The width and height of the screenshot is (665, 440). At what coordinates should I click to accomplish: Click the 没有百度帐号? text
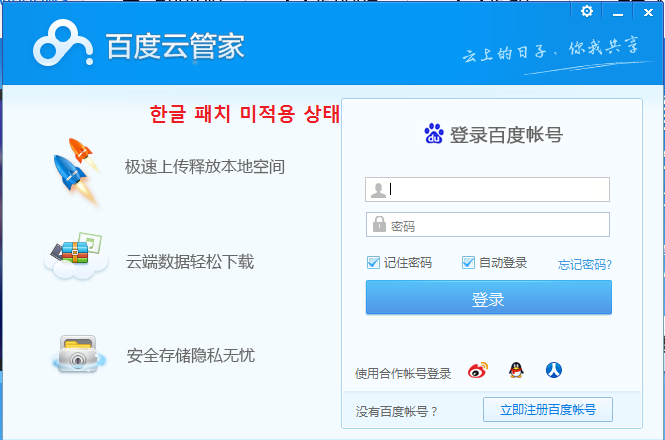click(x=397, y=411)
